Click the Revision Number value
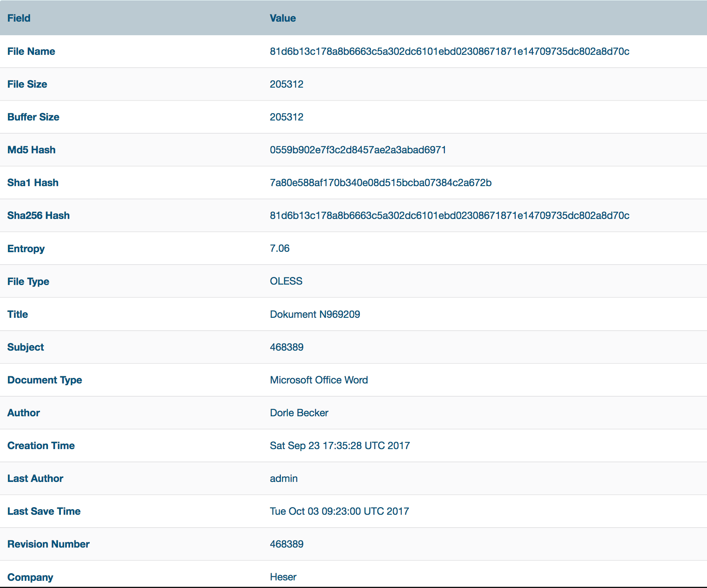 (286, 544)
